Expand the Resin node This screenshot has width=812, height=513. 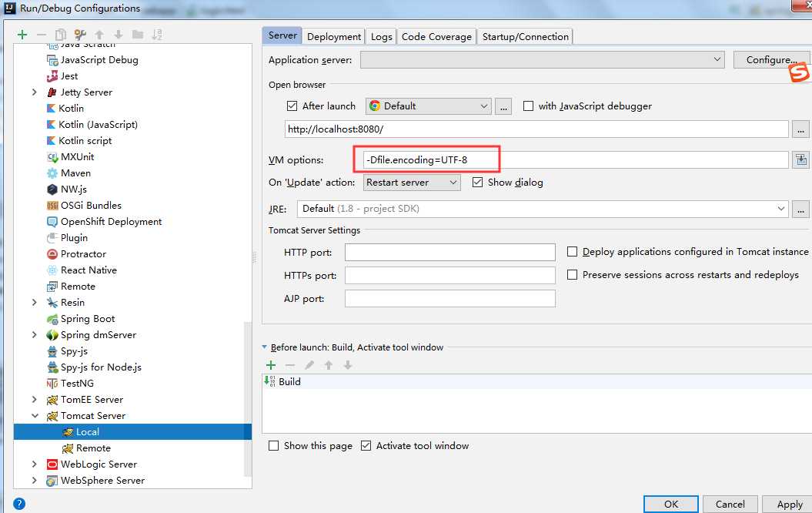(x=34, y=303)
